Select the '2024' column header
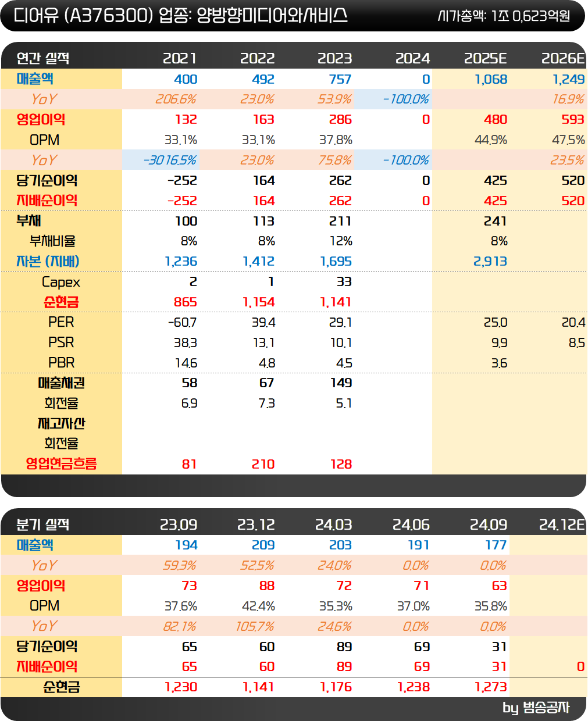Screen dimensions: 588x721 412,58
